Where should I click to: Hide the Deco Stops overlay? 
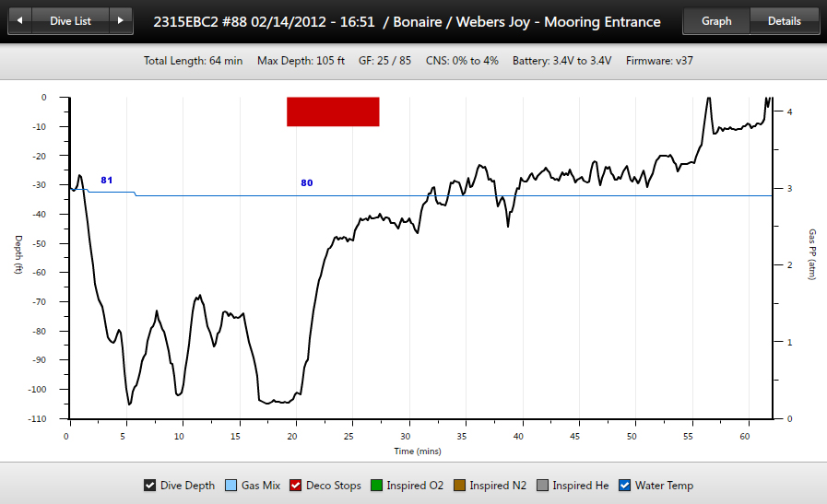click(296, 486)
